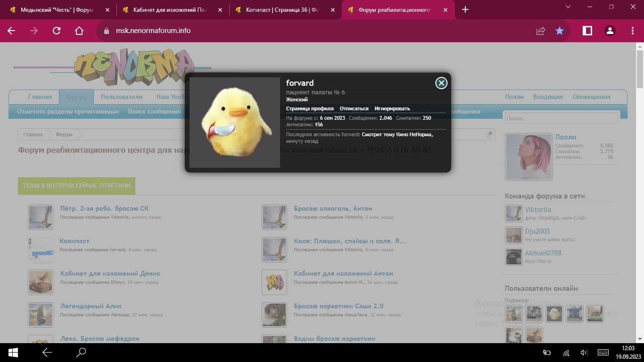
Task: Open a new browser tab
Action: click(465, 9)
